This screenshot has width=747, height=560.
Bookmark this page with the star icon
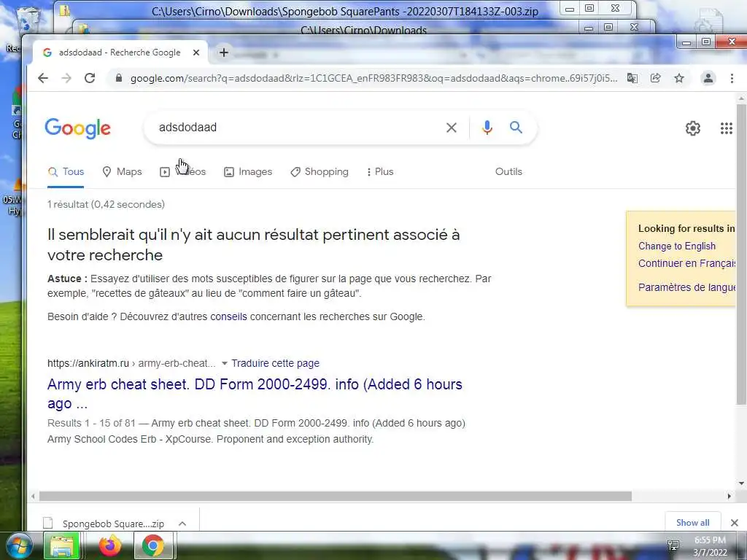pos(679,78)
